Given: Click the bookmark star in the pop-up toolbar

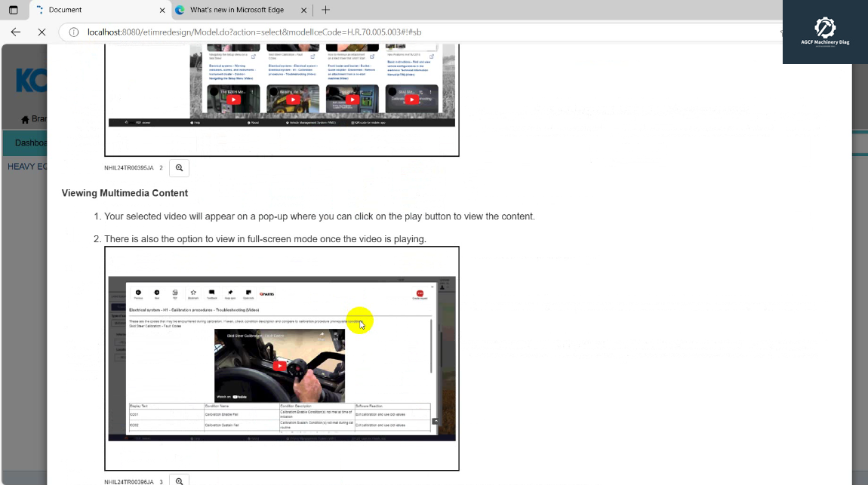Looking at the screenshot, I should click(x=193, y=293).
